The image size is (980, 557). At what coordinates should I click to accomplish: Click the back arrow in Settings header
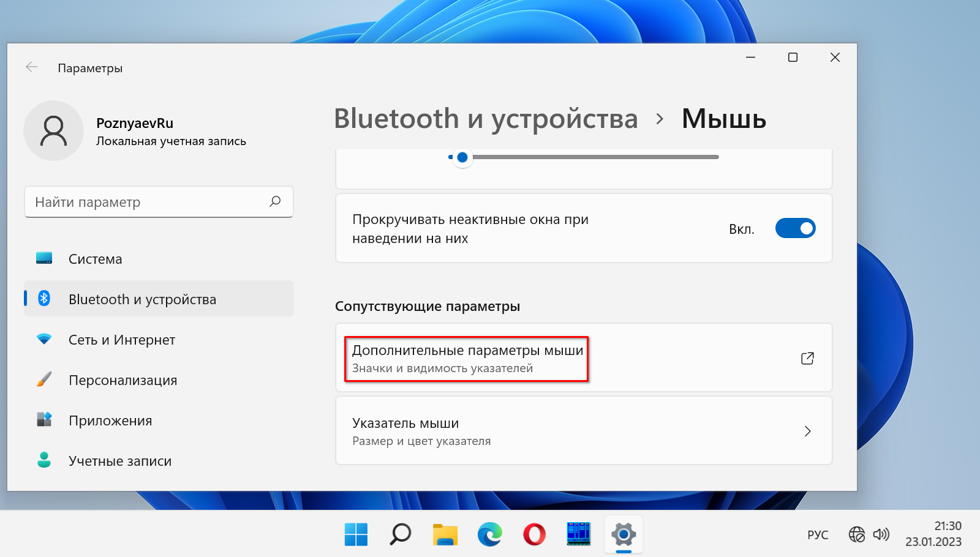pyautogui.click(x=32, y=67)
